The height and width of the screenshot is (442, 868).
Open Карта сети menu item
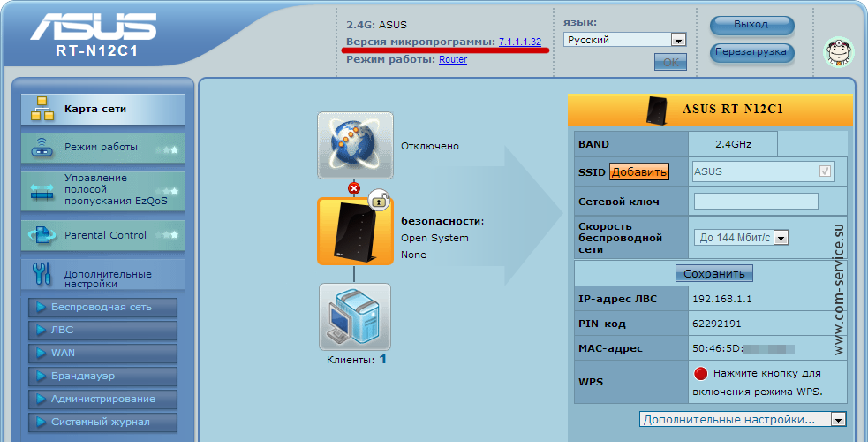click(103, 109)
